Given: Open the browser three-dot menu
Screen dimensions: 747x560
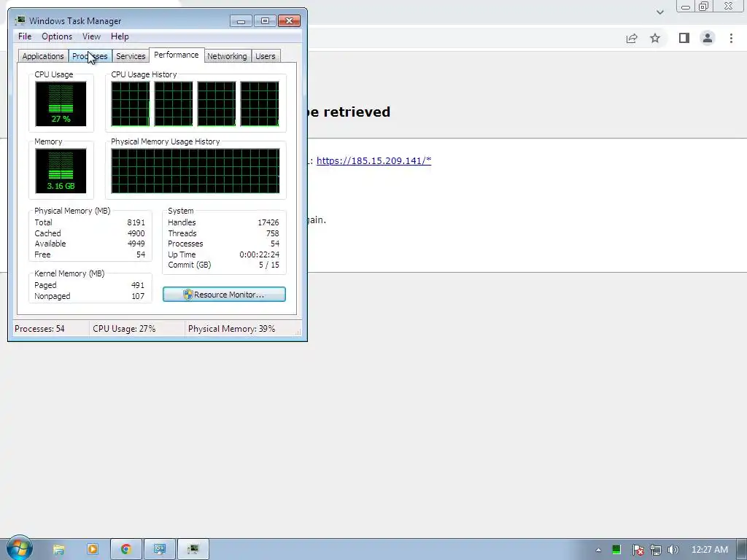Looking at the screenshot, I should pos(731,38).
